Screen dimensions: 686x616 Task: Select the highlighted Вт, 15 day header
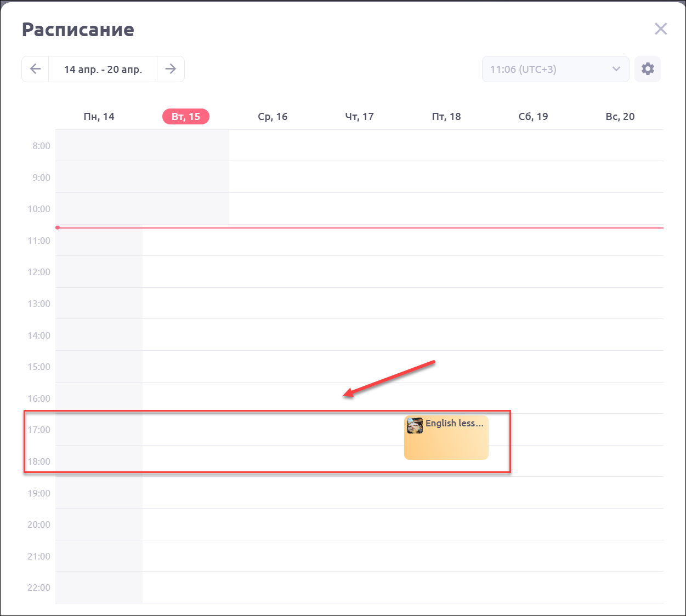click(186, 117)
